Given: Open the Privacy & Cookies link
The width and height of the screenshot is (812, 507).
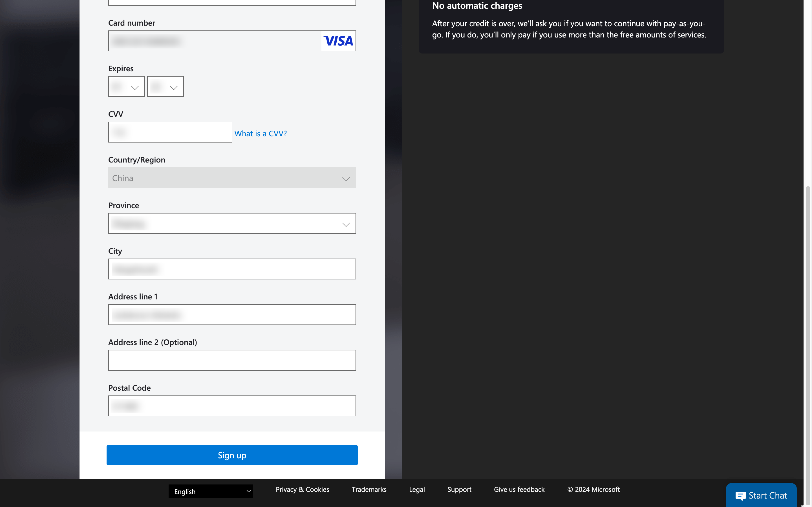Looking at the screenshot, I should pyautogui.click(x=302, y=489).
